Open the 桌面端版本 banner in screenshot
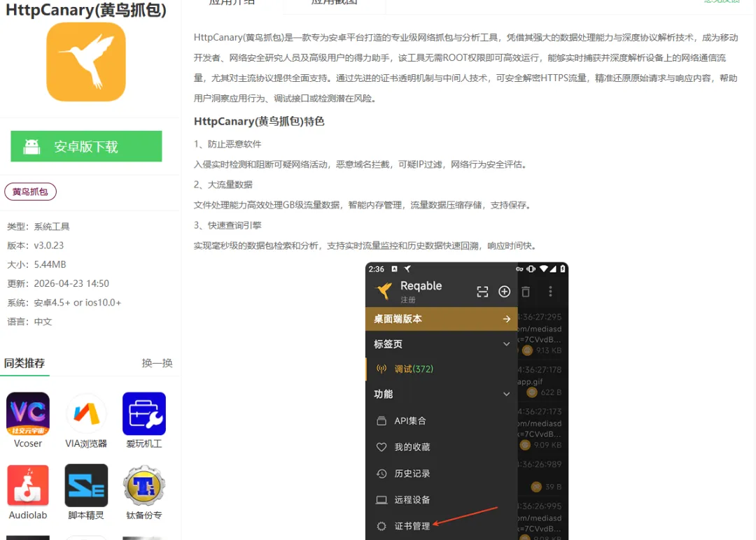This screenshot has height=540, width=756. (442, 319)
